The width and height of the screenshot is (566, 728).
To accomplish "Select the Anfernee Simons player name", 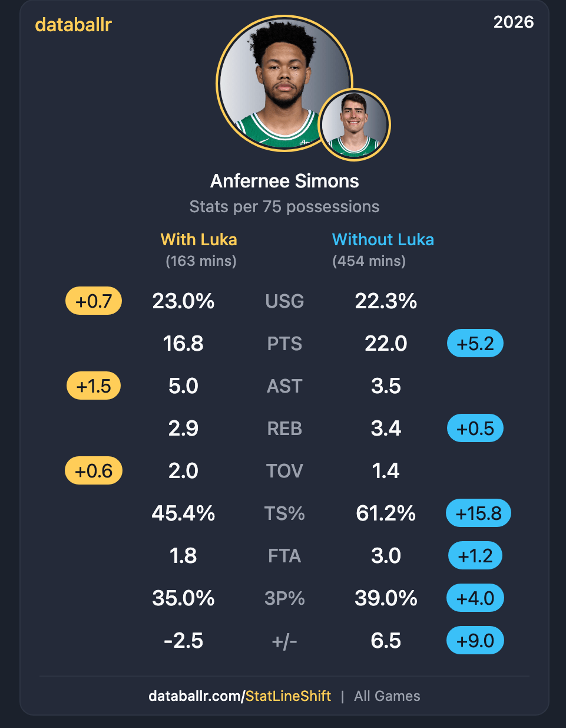I will click(284, 181).
